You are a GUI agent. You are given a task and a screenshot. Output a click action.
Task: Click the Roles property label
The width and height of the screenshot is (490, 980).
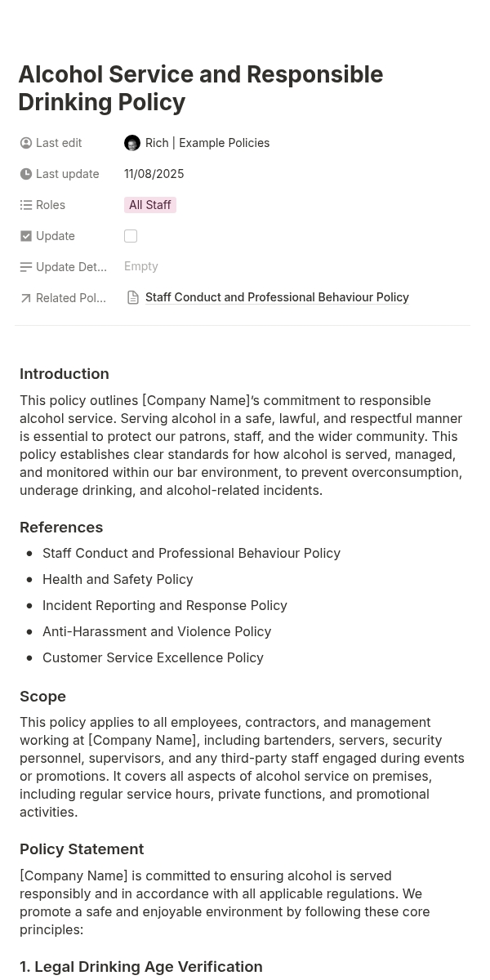[51, 205]
